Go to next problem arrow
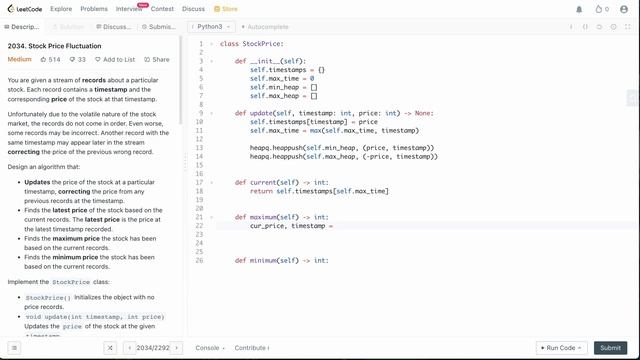This screenshot has height=360, width=640. [x=176, y=348]
